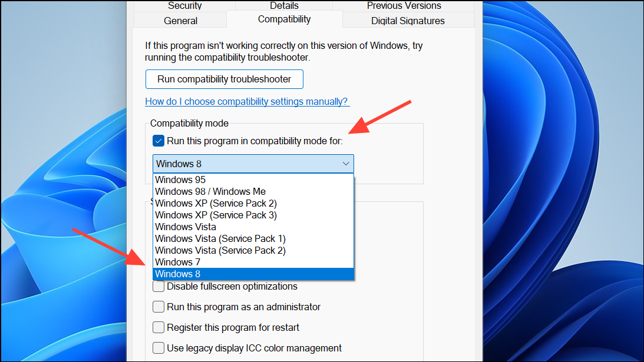644x362 pixels.
Task: Open the compatibility settings help link
Action: 247,101
